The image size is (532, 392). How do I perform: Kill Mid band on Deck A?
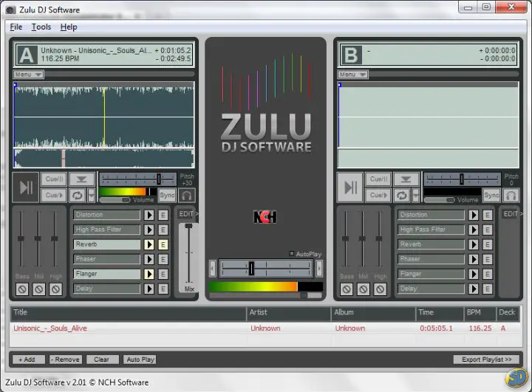click(x=39, y=289)
